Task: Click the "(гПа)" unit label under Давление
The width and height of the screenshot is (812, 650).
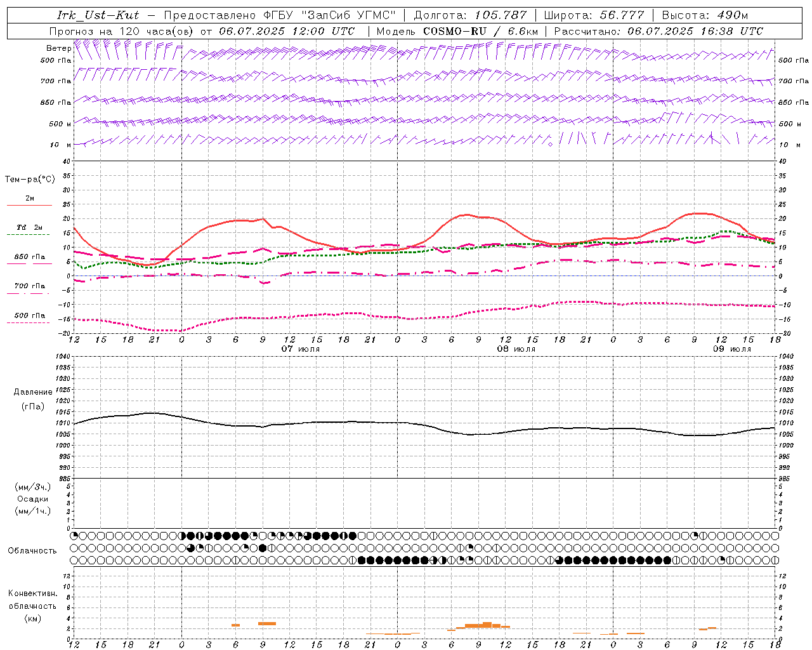Action: (33, 406)
